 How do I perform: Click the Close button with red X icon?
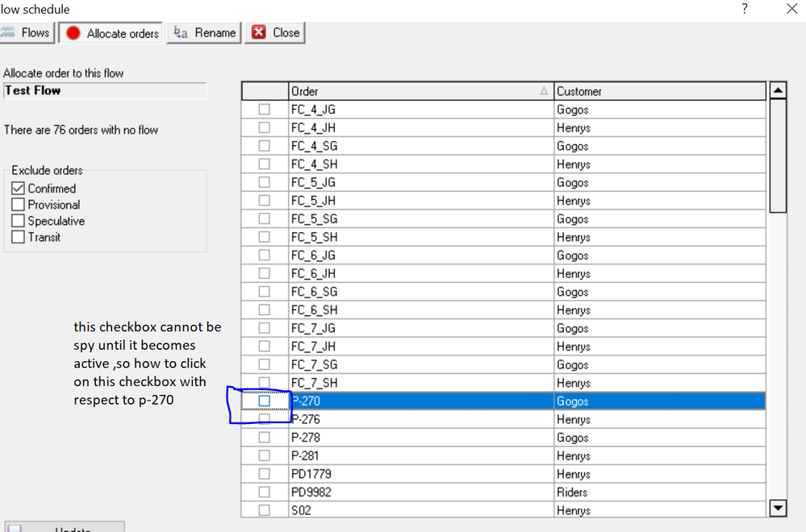pos(275,33)
